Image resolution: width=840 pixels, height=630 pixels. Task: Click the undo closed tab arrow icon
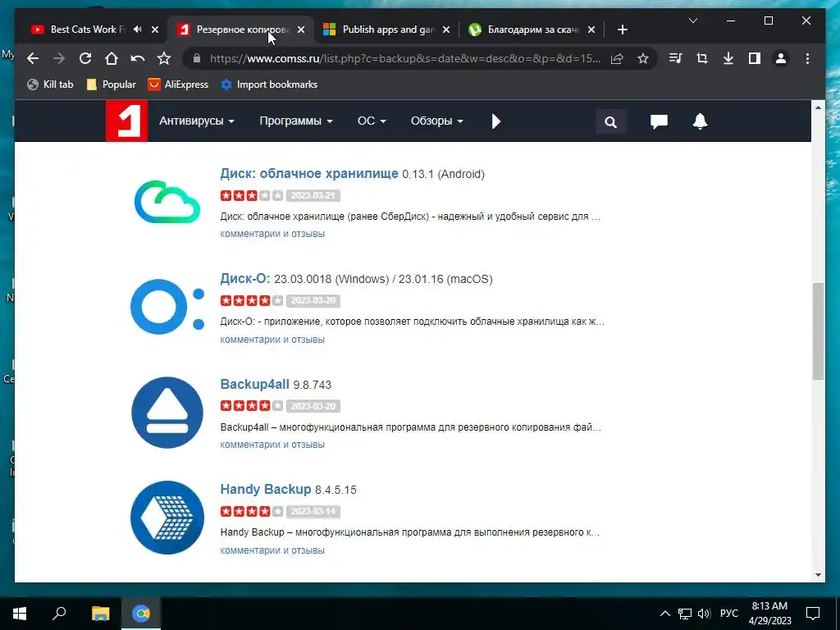(x=138, y=58)
